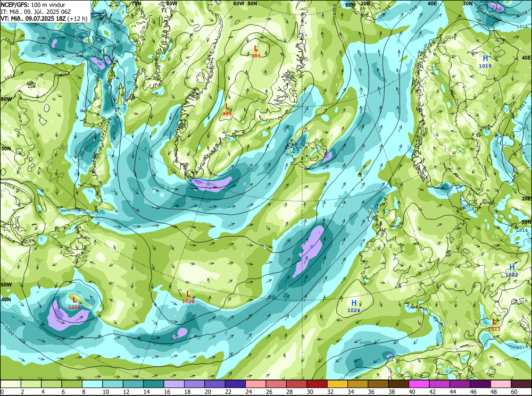Pick the 26–28 m/s legend swatch
Image resolution: width=532 pixels, height=396 pixels.
pyautogui.click(x=276, y=384)
